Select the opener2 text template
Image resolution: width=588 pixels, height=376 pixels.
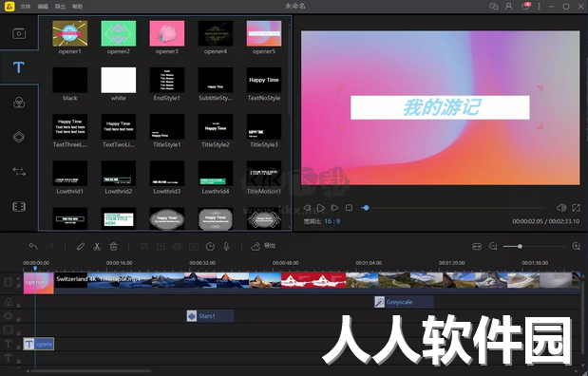[x=119, y=37]
